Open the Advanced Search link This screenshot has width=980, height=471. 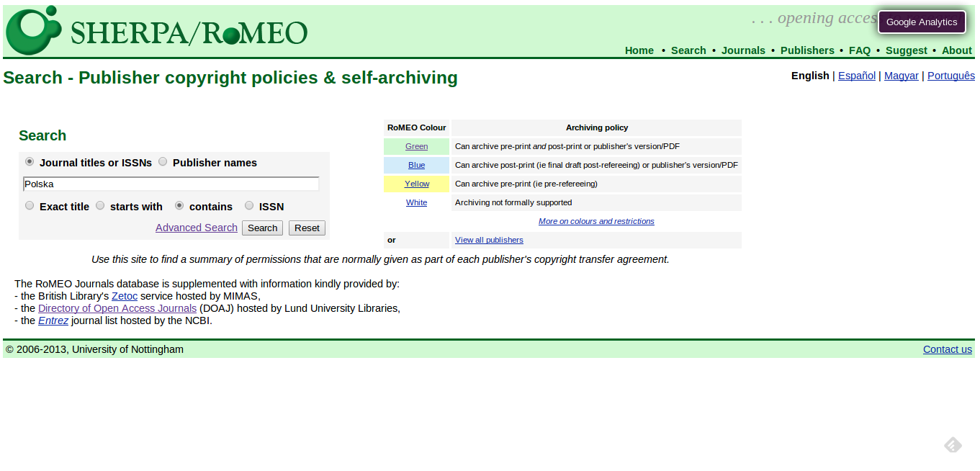click(197, 228)
